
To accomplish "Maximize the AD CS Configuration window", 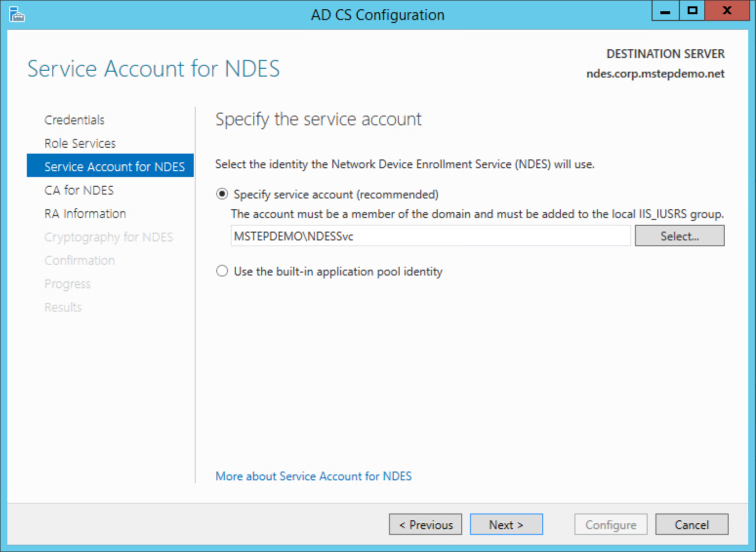I will click(692, 10).
